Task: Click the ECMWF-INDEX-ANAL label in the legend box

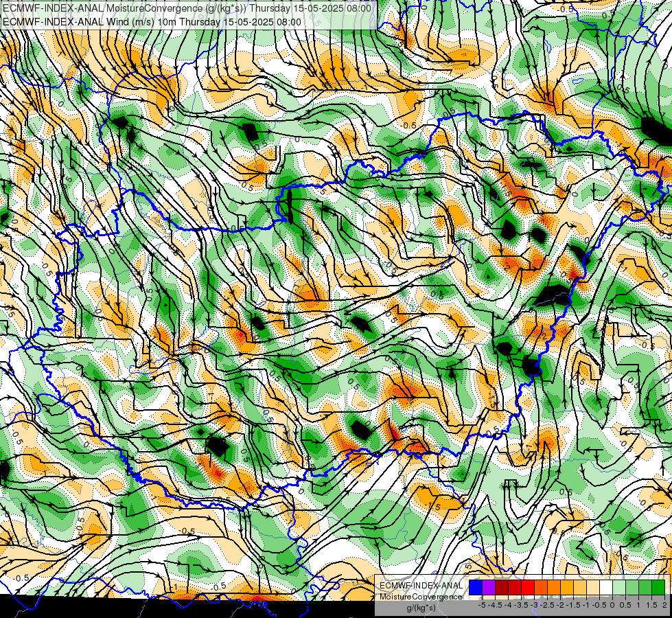Action: pyautogui.click(x=421, y=586)
